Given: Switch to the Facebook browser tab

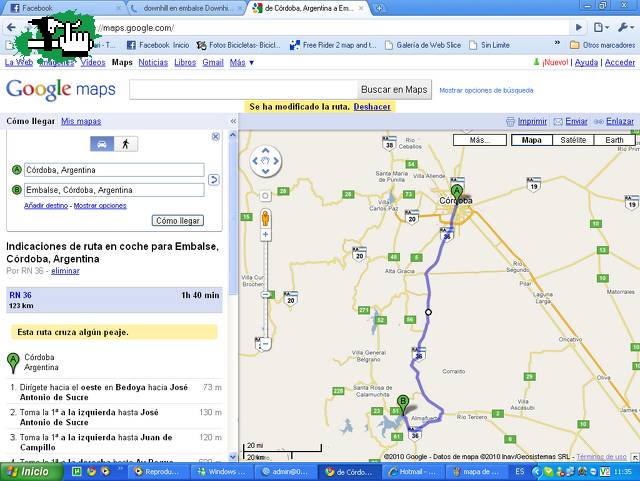Looking at the screenshot, I should pos(61,8).
